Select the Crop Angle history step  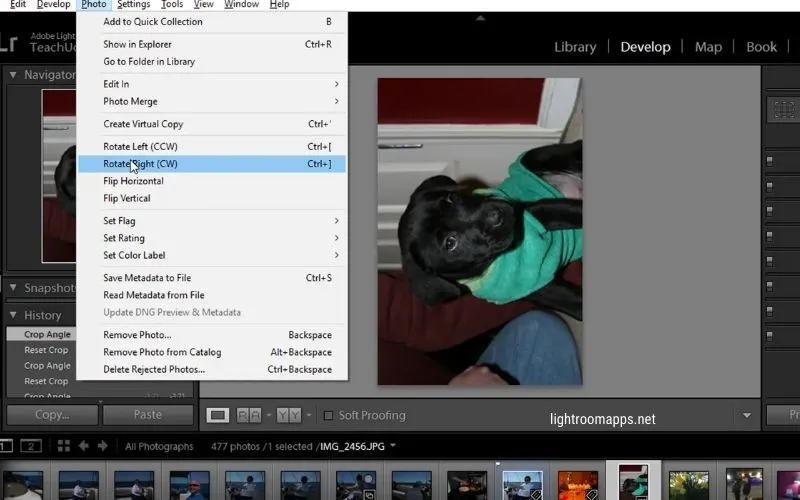(x=47, y=334)
